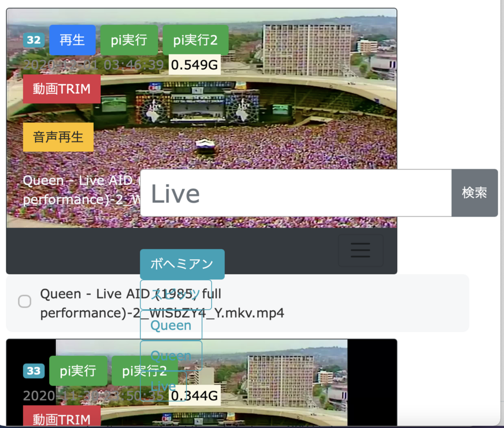Tick the checkbox beside the Queen Live AID filename
Viewport: 504px width, 428px height.
(x=25, y=301)
